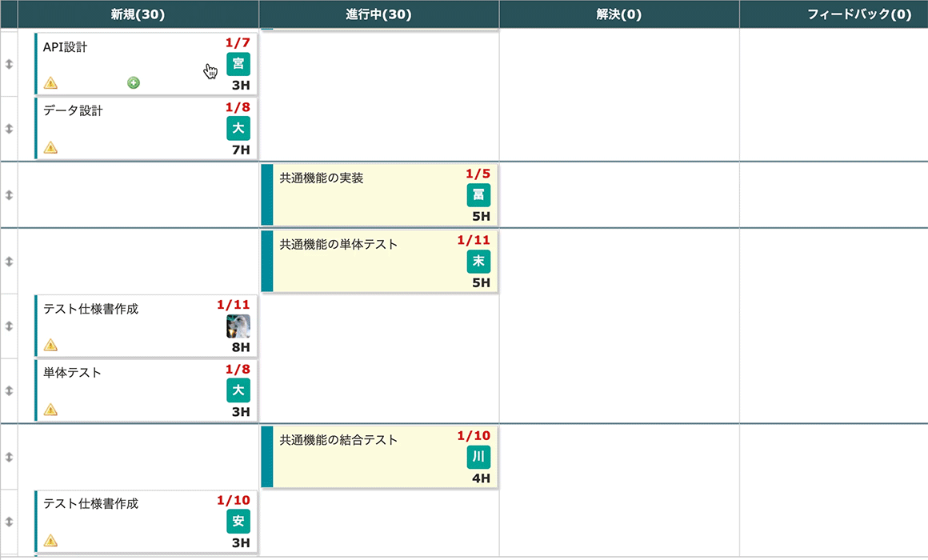
Task: Click the 宮 assignee badge on API設計
Action: tap(238, 63)
